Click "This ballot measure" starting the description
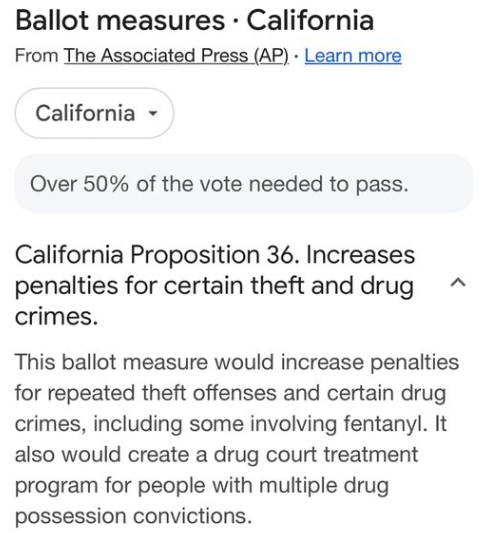Screen dimensions: 487x533 coord(111,362)
